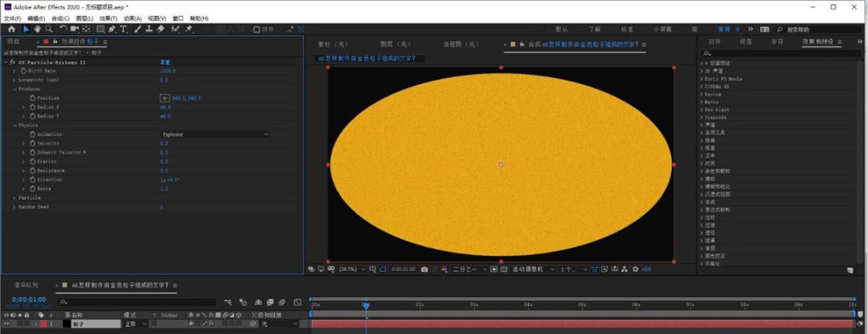The height and width of the screenshot is (334, 868).
Task: Select the Type (T) tool
Action: [123, 29]
